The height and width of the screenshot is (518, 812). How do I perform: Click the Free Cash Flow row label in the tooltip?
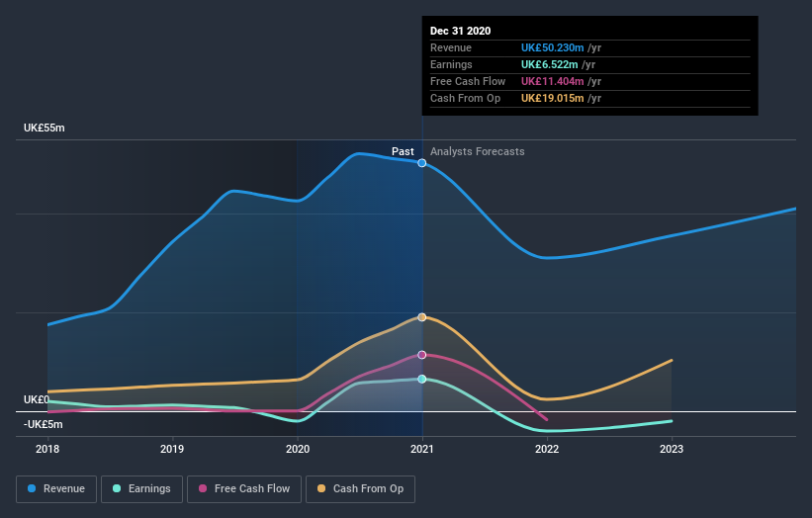coord(468,82)
